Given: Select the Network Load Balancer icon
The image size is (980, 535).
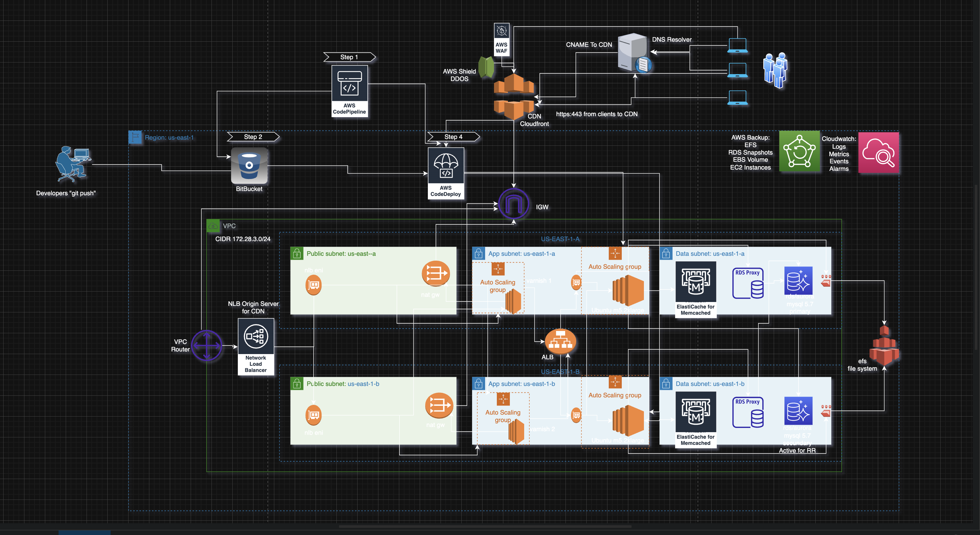Looking at the screenshot, I should click(256, 347).
